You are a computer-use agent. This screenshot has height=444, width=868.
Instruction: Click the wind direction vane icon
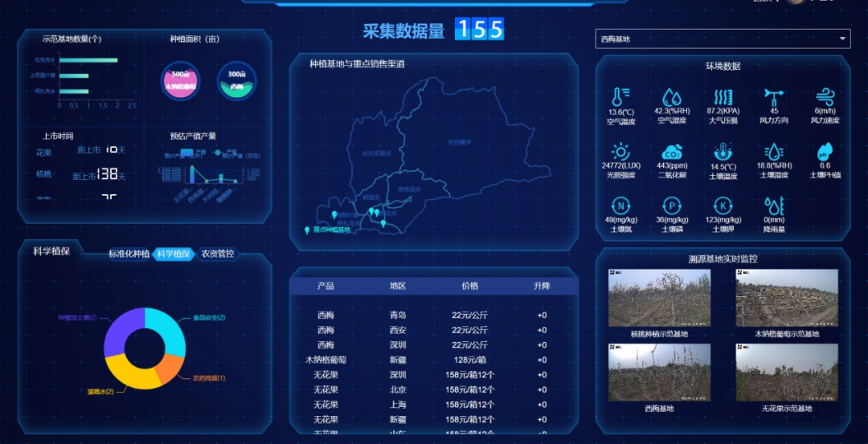point(774,97)
